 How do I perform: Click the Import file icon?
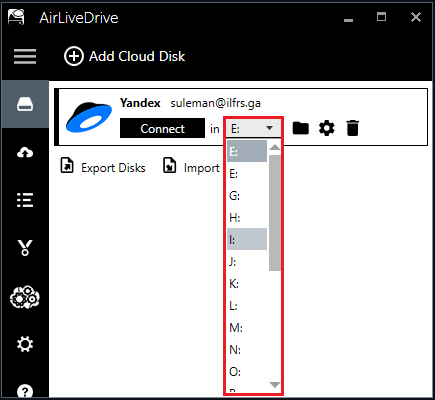click(x=170, y=165)
